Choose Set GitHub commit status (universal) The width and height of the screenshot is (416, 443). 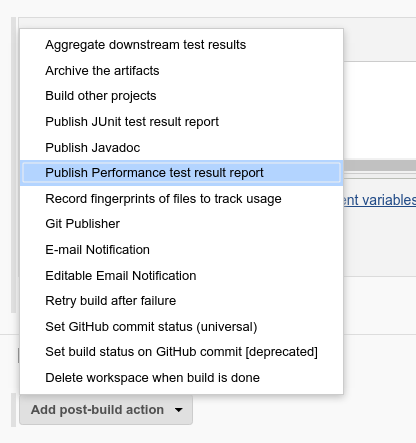click(181, 327)
